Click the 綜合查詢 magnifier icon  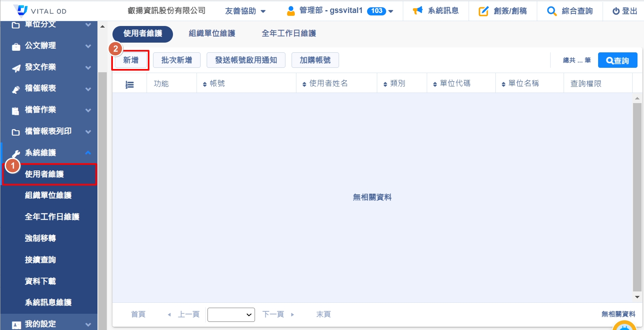[551, 11]
